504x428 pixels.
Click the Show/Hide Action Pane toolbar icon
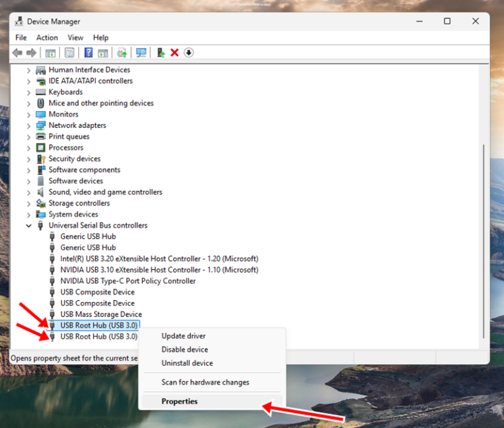coord(103,53)
